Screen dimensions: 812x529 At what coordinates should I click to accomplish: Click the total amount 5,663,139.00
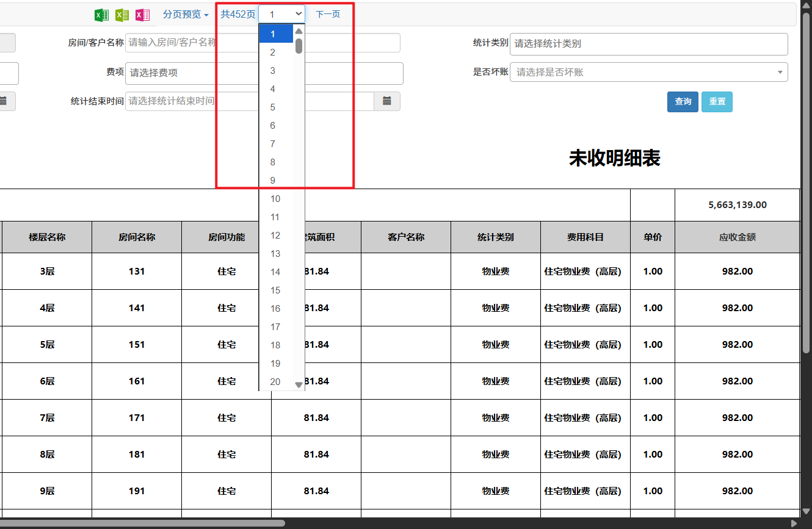[738, 205]
